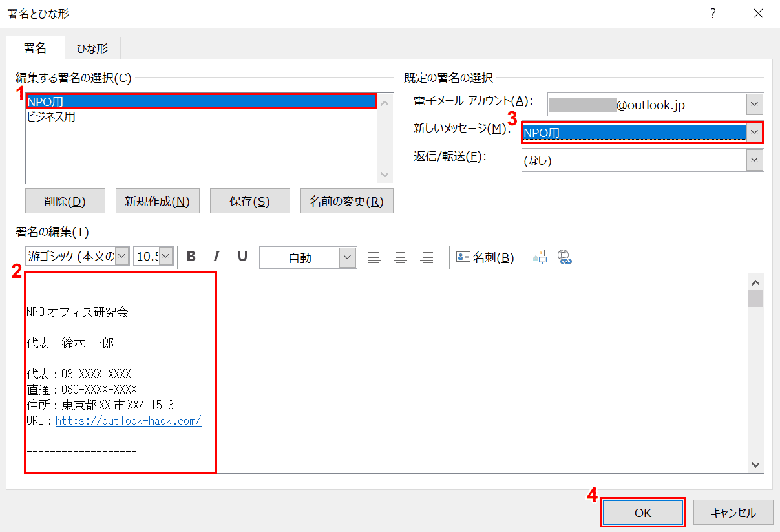Align signature text left
The image size is (780, 532).
click(375, 257)
